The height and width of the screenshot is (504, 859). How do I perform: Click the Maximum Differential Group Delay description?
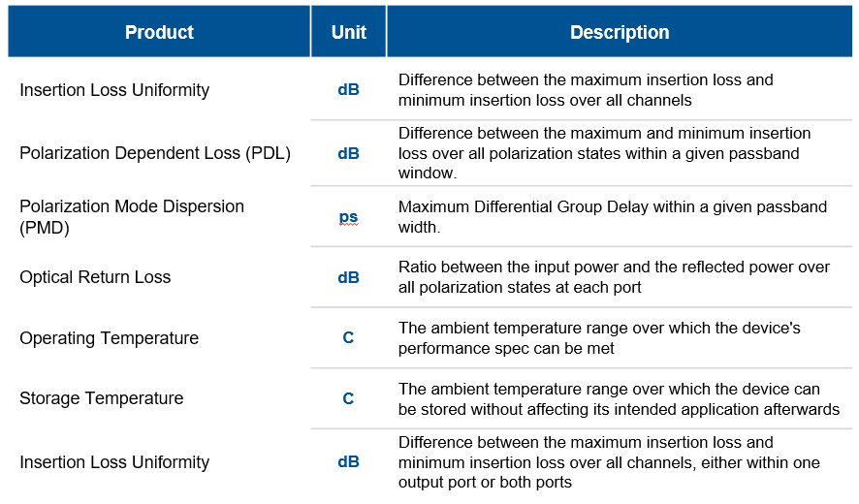[613, 217]
